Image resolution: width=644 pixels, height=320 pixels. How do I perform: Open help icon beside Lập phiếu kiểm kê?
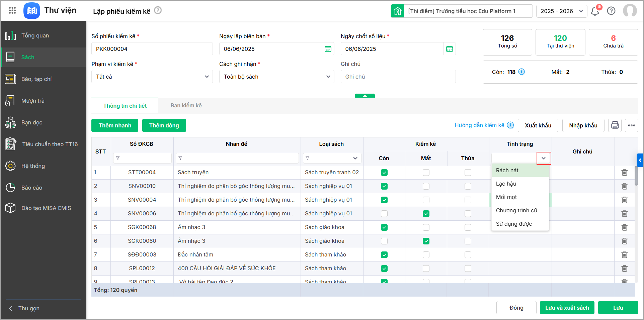(158, 10)
